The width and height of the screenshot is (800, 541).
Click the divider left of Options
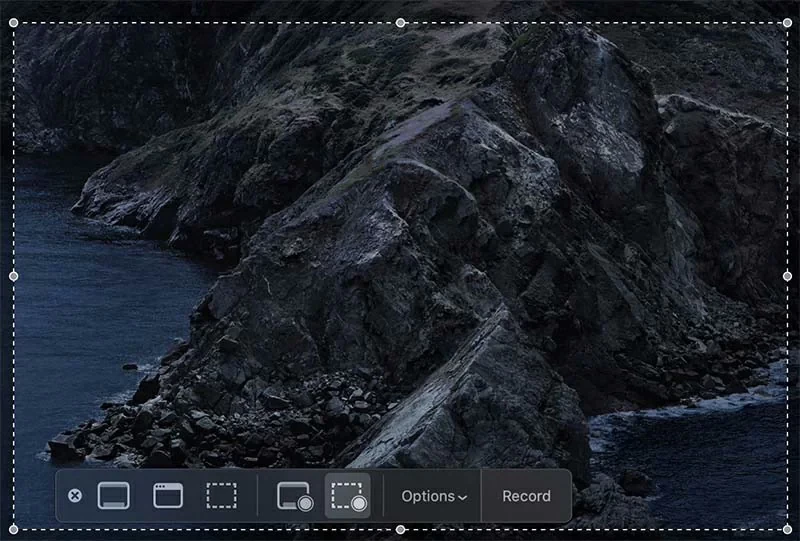coord(384,496)
